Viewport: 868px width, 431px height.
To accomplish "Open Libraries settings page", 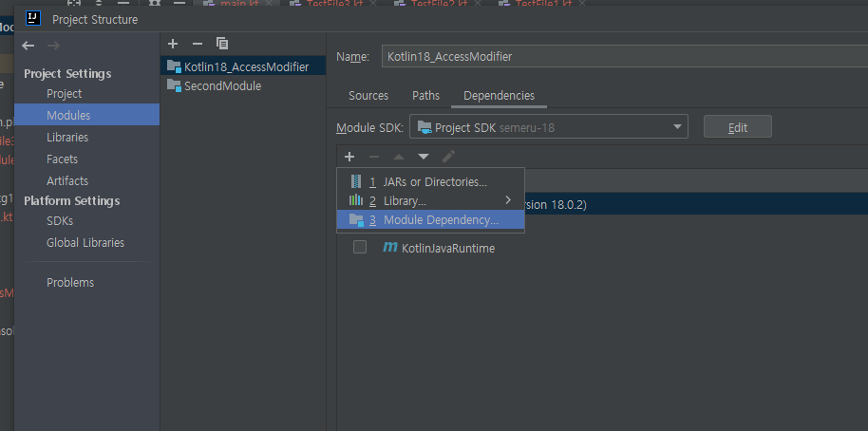I will (x=67, y=138).
